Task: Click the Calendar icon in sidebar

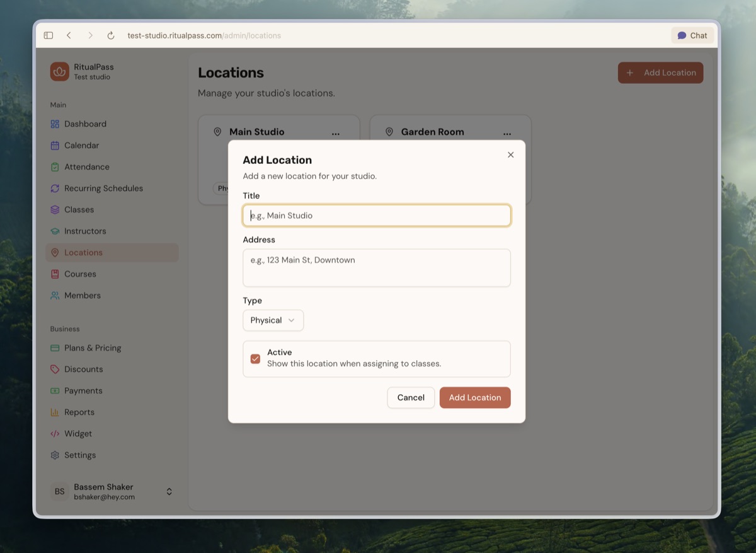Action: [55, 146]
